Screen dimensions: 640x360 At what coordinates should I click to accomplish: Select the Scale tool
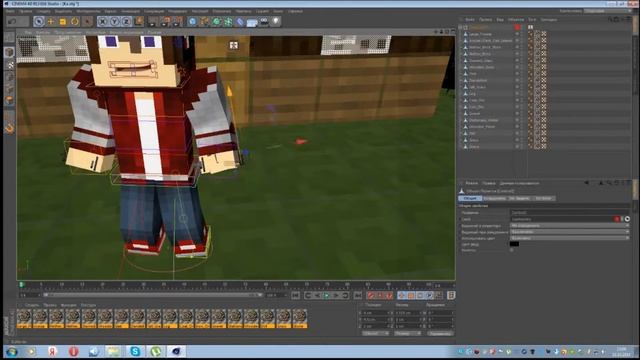pyautogui.click(x=62, y=21)
